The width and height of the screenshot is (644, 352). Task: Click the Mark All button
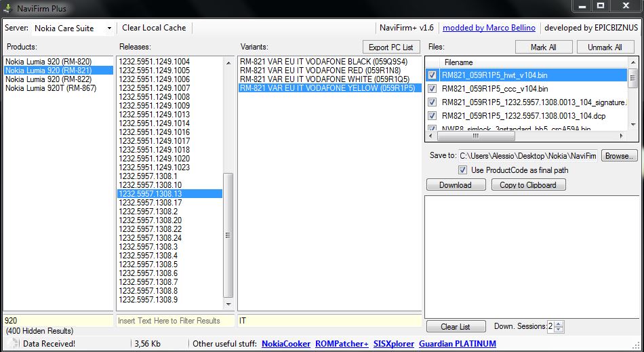point(544,47)
